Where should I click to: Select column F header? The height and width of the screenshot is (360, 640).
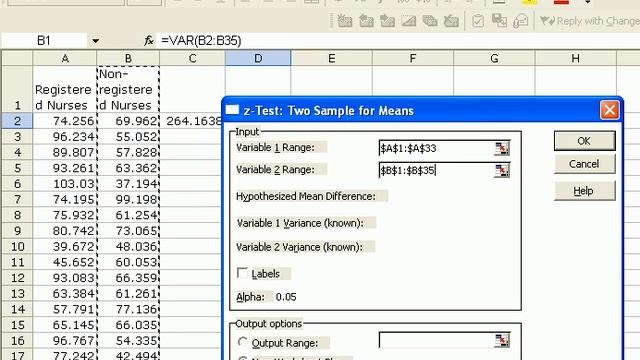pos(413,58)
